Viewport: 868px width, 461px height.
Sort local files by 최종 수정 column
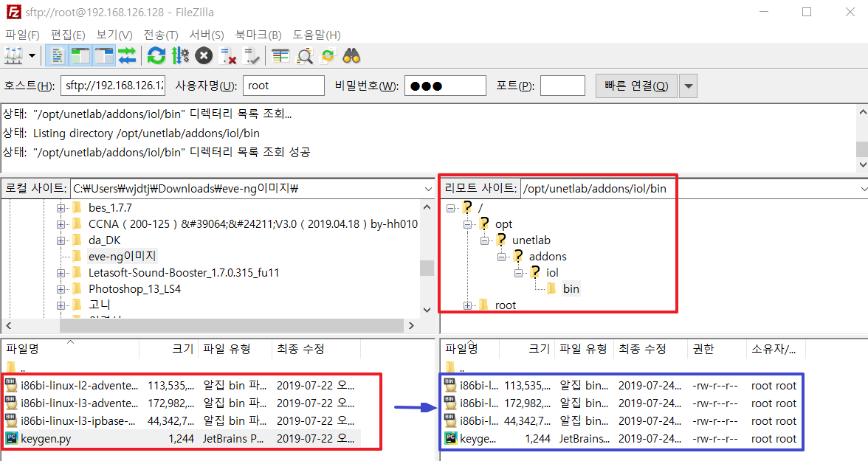(316, 349)
